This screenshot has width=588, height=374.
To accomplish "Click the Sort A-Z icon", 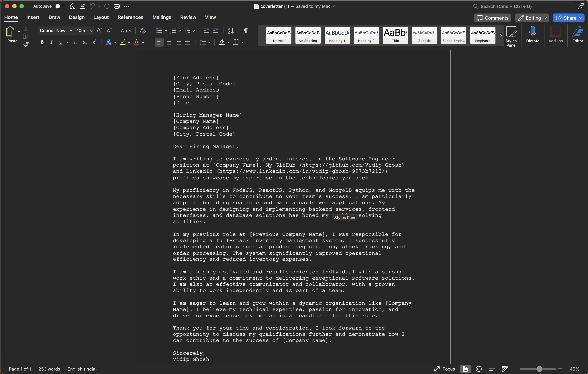I will point(230,31).
